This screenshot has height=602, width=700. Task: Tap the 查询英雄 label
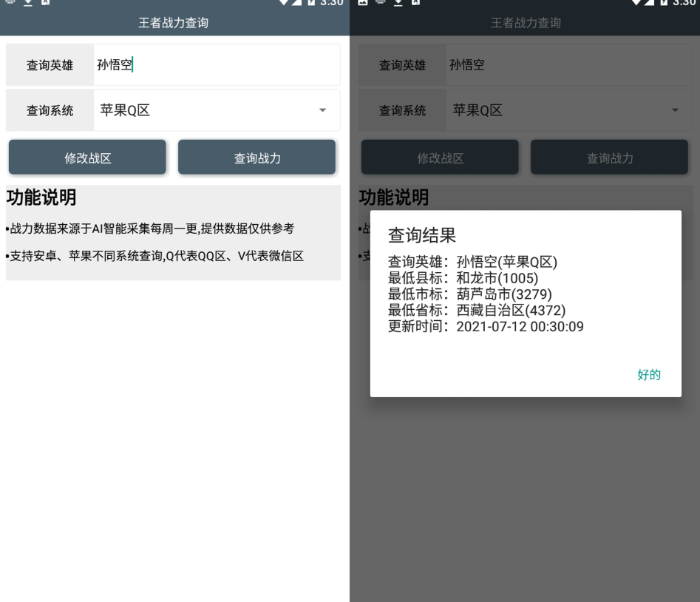coord(50,64)
